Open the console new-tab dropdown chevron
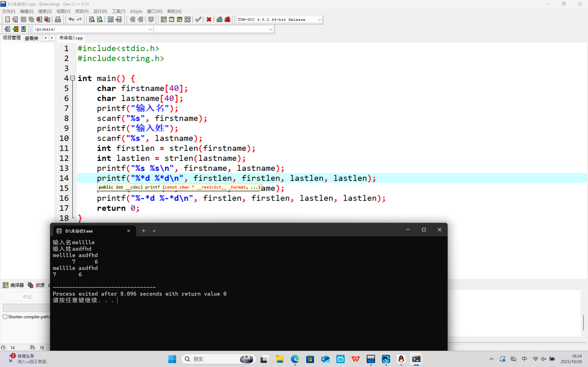This screenshot has width=588, height=367. coord(154,231)
